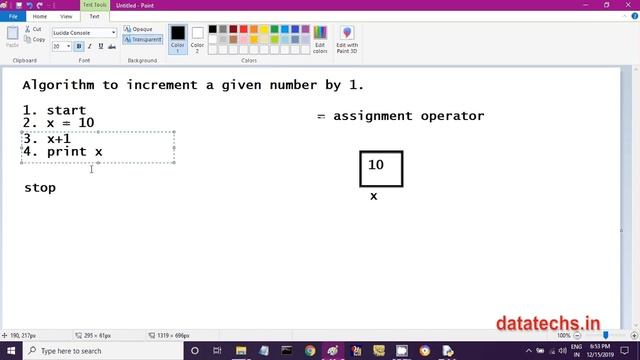Click the ENG IN language indicator
The width and height of the screenshot is (640, 360).
576,351
